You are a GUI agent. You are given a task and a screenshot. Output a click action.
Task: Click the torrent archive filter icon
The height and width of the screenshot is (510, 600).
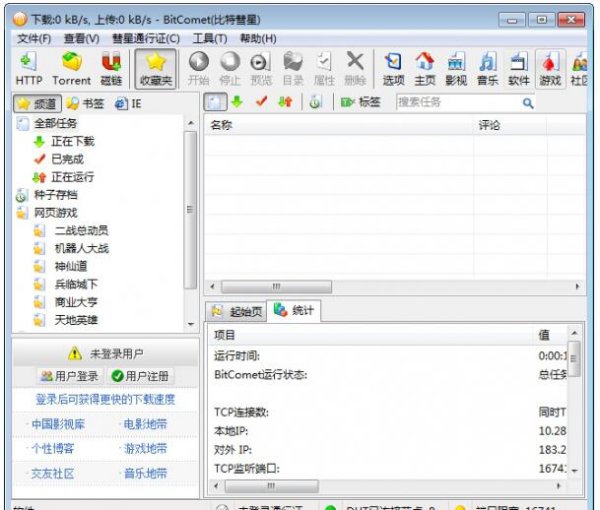point(315,102)
